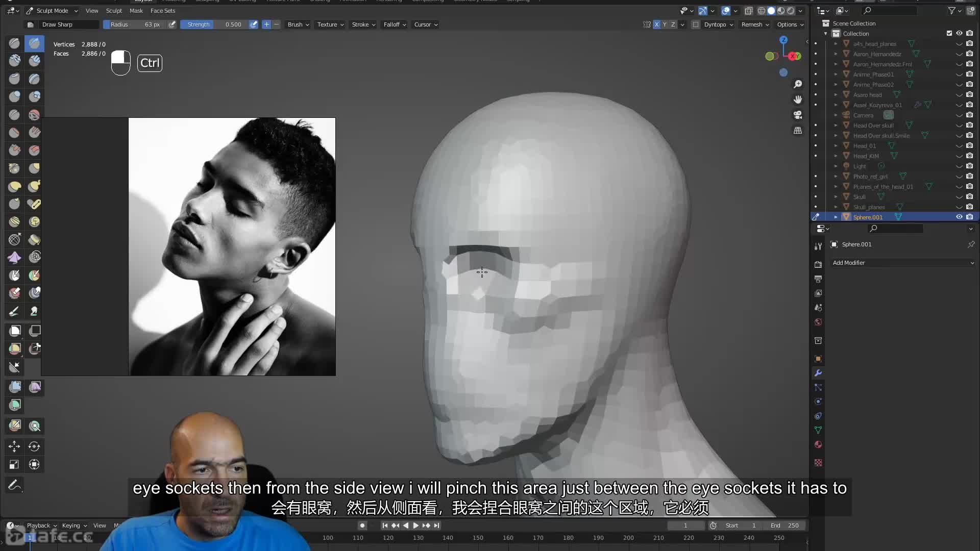Collapse the Collection tree in outliner
The width and height of the screenshot is (980, 551).
(x=826, y=34)
